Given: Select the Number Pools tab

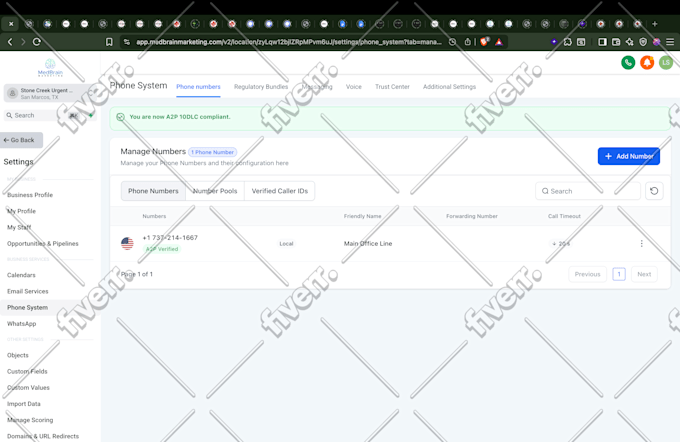Looking at the screenshot, I should pos(215,191).
